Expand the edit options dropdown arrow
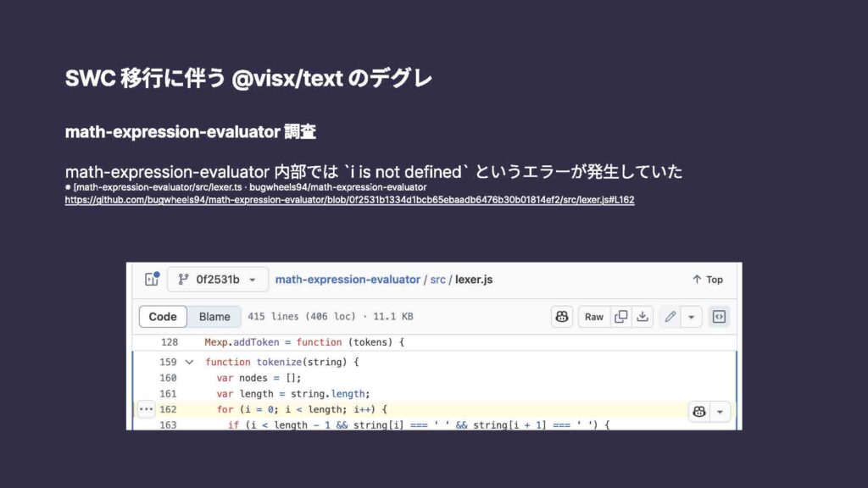Screen dimensions: 868x488 pos(693,317)
